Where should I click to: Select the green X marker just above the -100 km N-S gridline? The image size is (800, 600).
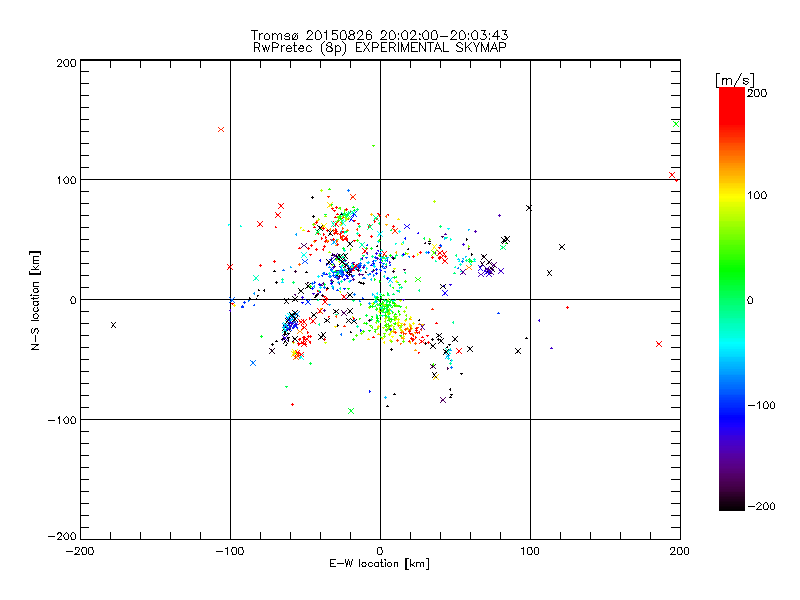point(351,411)
